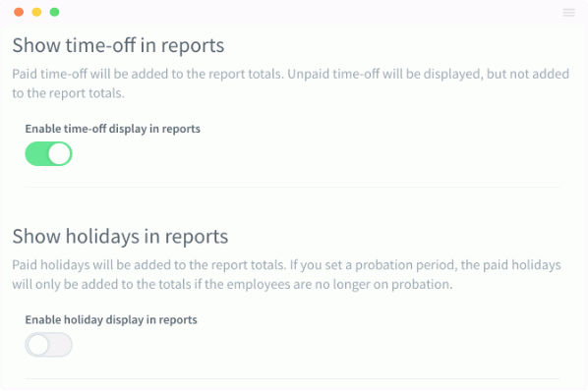Screen dimensions: 588x391
Task: Click the 'Enable holiday display in reports' label
Action: pyautogui.click(x=111, y=319)
